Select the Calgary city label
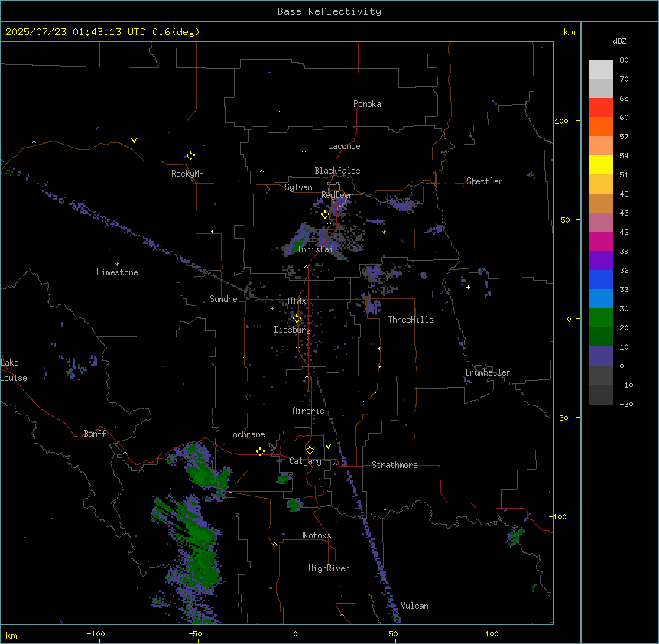The width and height of the screenshot is (659, 644). [x=305, y=461]
